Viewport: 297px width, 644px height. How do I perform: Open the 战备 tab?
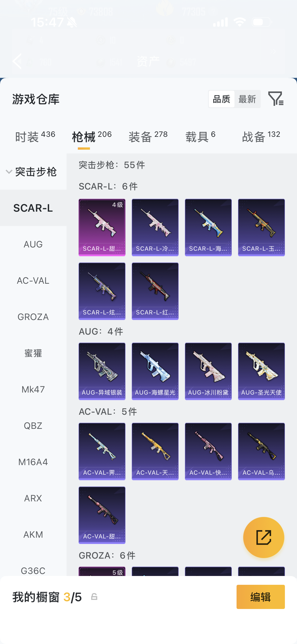coord(261,137)
